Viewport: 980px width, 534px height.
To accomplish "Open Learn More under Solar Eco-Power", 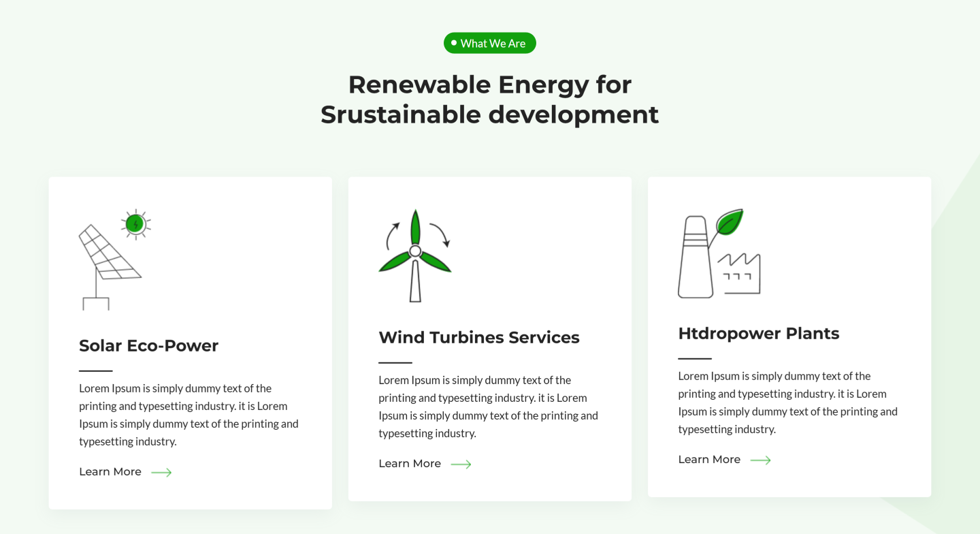I will [x=110, y=472].
